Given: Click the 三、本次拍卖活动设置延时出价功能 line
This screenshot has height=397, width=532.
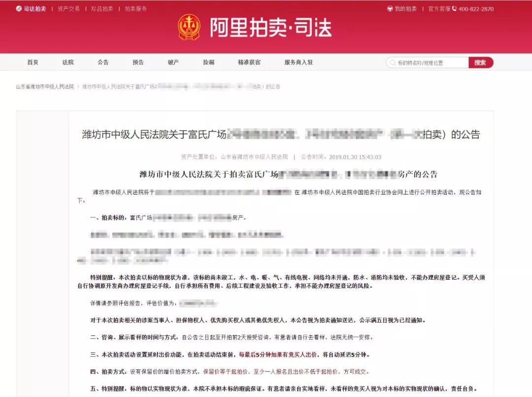Looking at the screenshot, I should pos(230,355).
